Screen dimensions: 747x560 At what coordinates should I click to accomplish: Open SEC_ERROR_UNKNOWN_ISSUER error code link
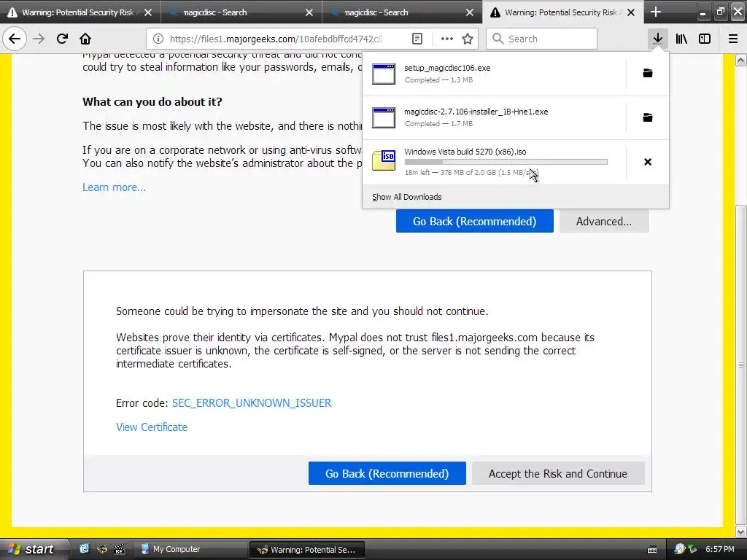tap(252, 402)
